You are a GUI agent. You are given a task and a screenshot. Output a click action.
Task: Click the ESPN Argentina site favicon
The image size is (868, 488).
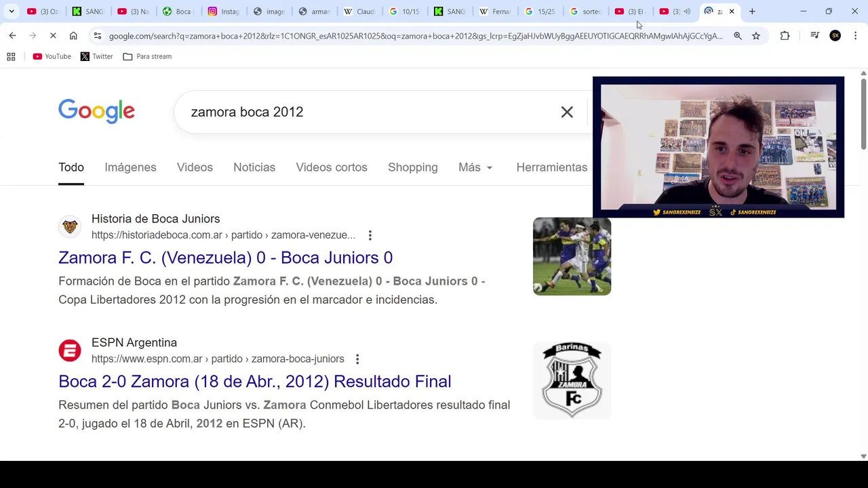click(69, 351)
